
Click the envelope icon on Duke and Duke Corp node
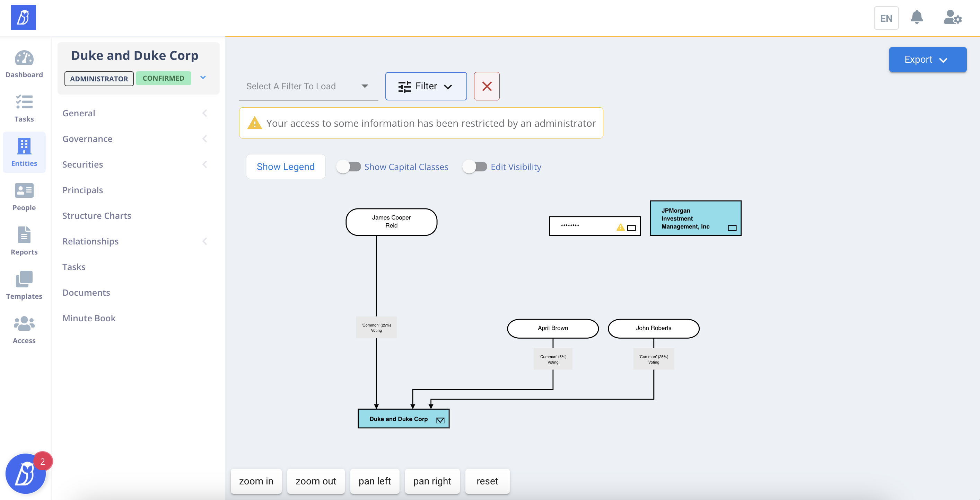(x=440, y=420)
